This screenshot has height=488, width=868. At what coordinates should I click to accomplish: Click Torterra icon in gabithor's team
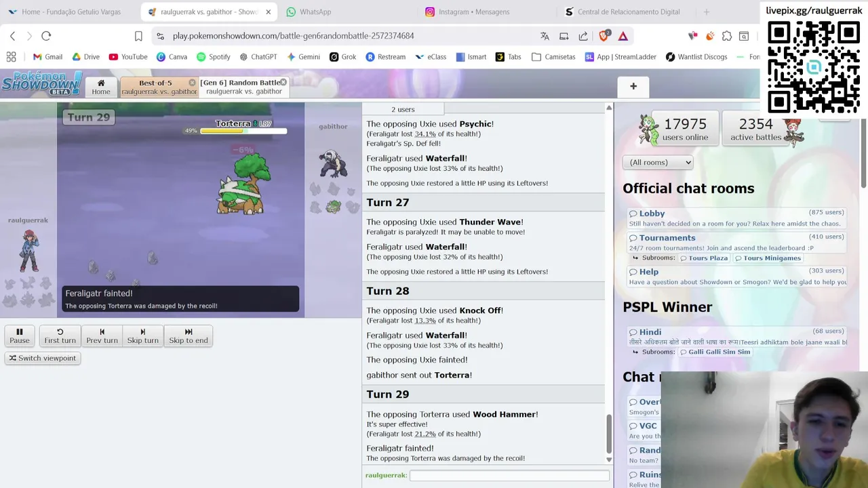tap(333, 207)
